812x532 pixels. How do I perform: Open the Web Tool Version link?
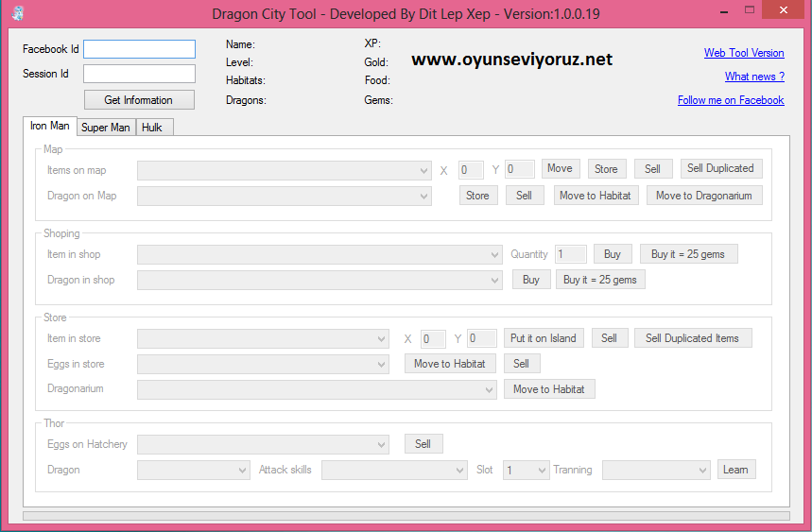click(x=744, y=53)
